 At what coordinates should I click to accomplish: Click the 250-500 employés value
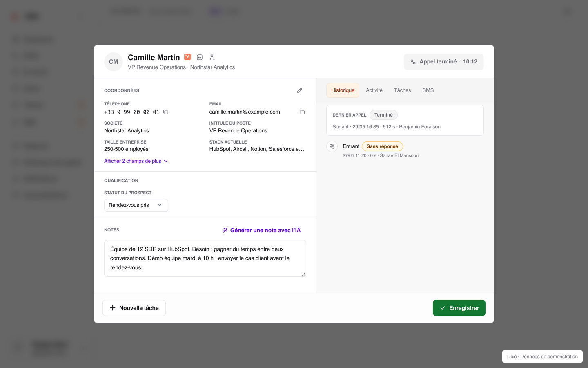(126, 149)
